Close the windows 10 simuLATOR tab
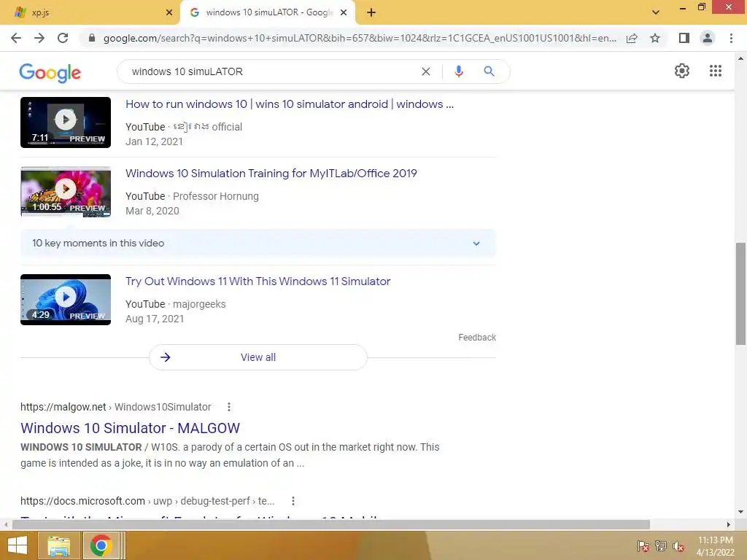Viewport: 747px width, 560px height. (344, 13)
